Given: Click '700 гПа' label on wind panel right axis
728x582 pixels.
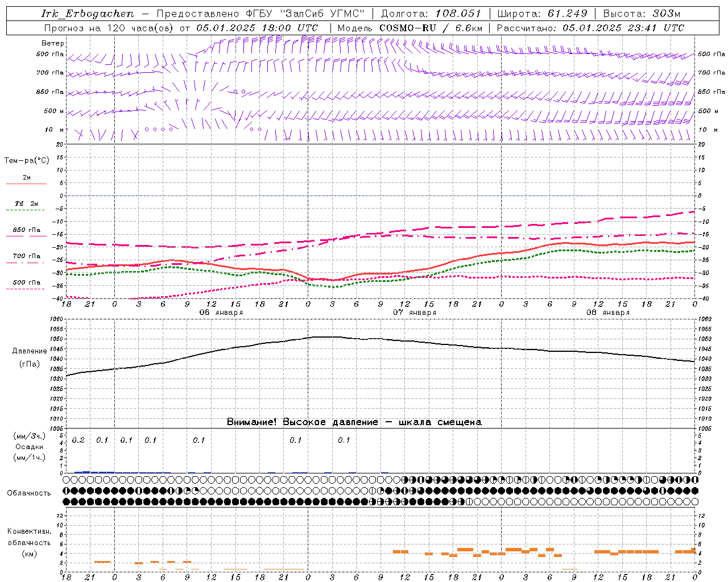Looking at the screenshot, I should tap(712, 73).
